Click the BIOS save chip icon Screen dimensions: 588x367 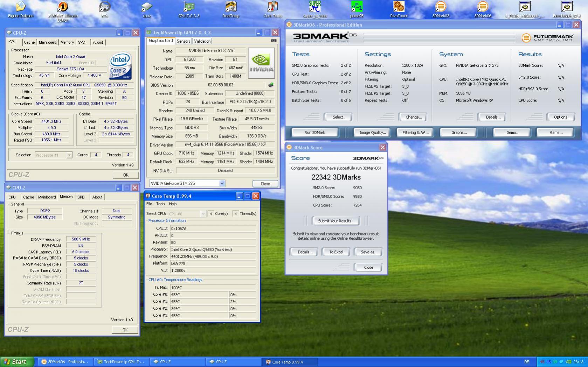(271, 85)
